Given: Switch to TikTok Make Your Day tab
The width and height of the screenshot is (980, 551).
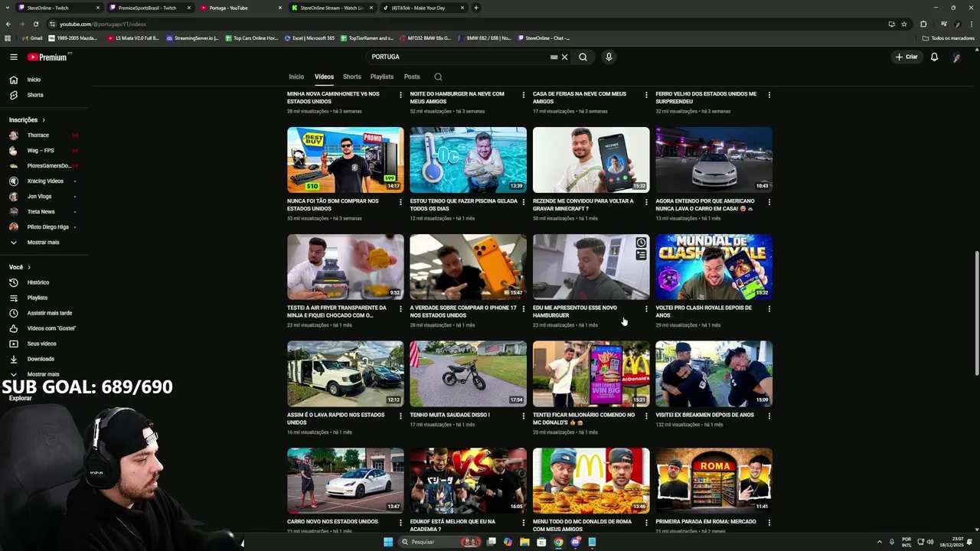Looking at the screenshot, I should pyautogui.click(x=423, y=8).
